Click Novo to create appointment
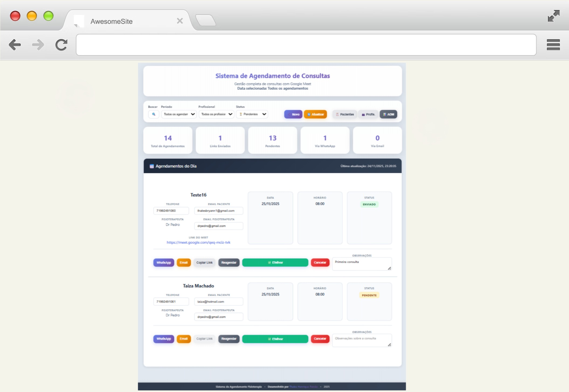569x392 pixels. [x=293, y=114]
